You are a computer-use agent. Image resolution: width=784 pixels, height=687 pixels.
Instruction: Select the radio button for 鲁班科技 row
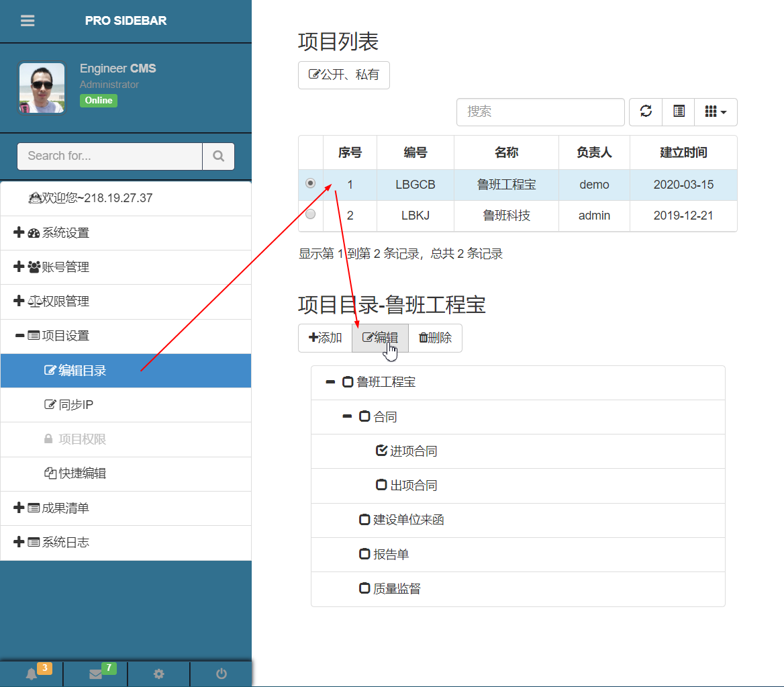click(310, 215)
